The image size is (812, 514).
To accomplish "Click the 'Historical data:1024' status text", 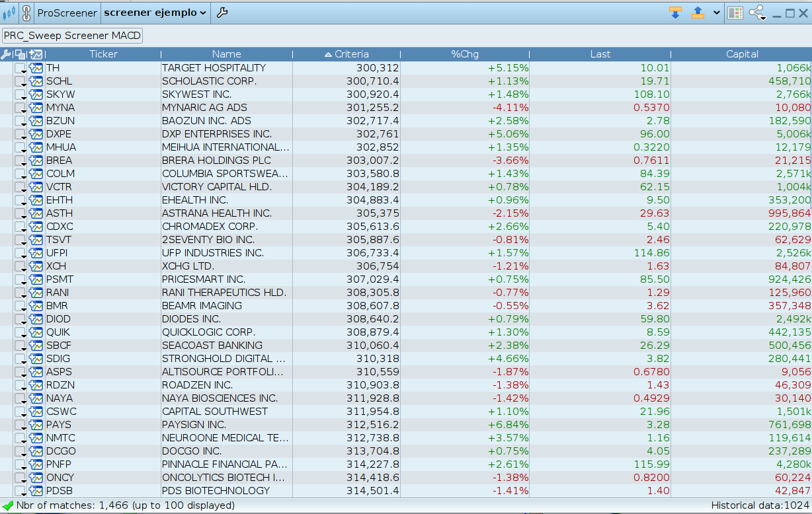I will (x=760, y=505).
